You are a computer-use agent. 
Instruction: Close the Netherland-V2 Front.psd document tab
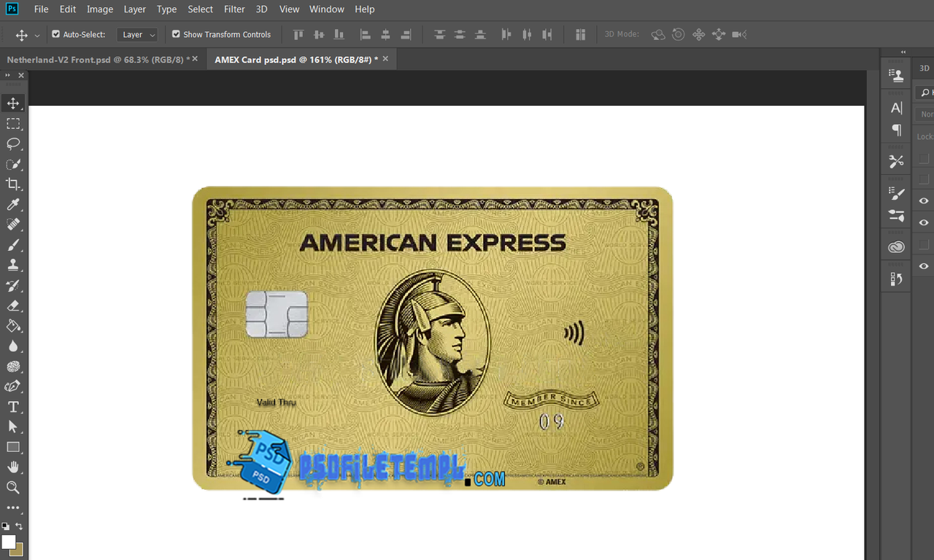(195, 59)
